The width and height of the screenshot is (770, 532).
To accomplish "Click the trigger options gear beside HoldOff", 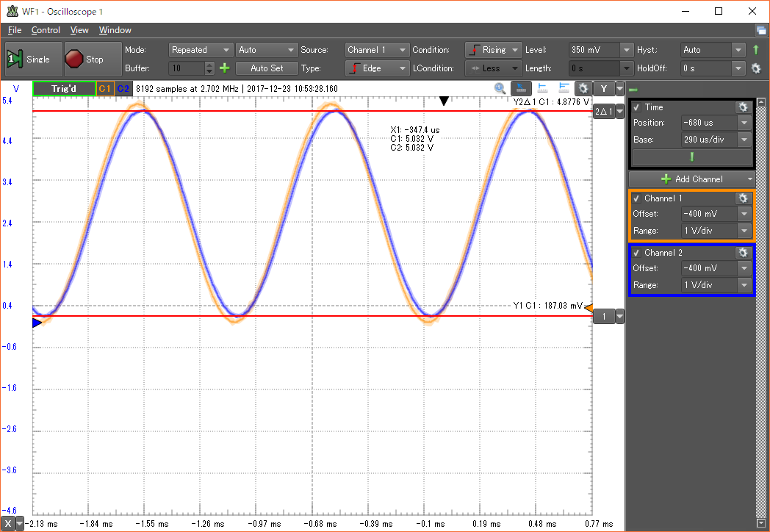I will pyautogui.click(x=755, y=68).
